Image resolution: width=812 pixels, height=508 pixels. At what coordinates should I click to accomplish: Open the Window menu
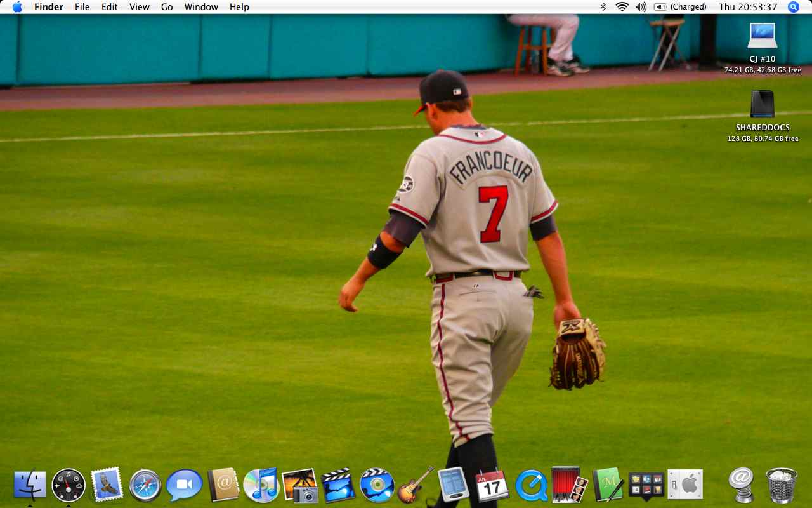(x=201, y=7)
